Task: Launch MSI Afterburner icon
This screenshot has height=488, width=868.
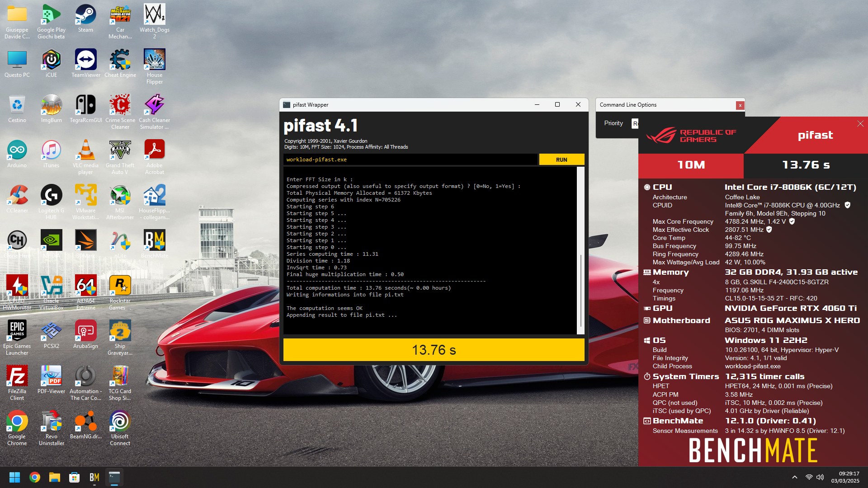Action: tap(120, 202)
